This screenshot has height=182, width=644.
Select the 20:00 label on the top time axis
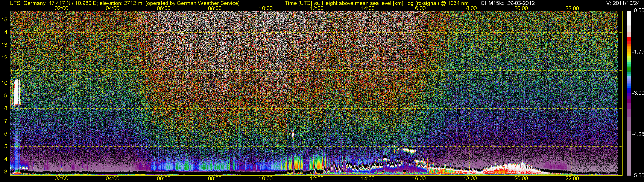521,8
